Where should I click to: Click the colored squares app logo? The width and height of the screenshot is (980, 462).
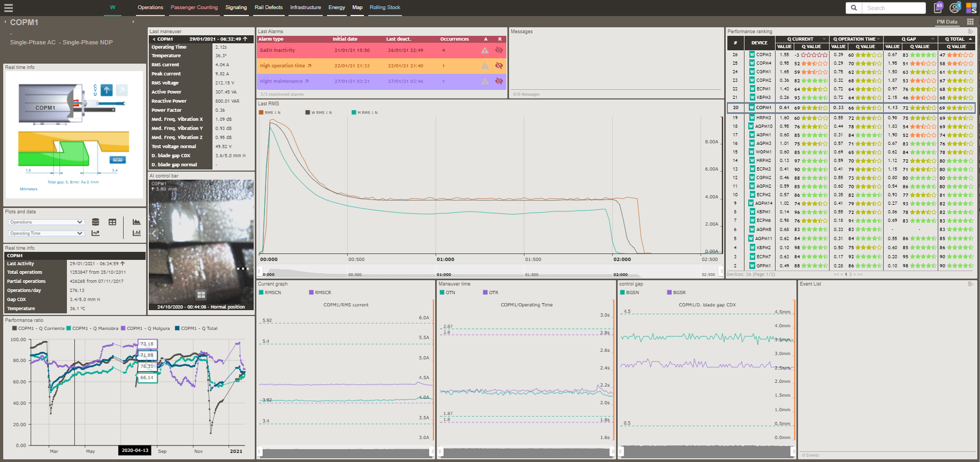[x=971, y=7]
